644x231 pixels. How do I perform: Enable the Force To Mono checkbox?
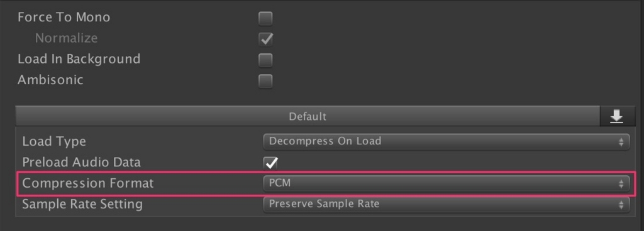265,18
